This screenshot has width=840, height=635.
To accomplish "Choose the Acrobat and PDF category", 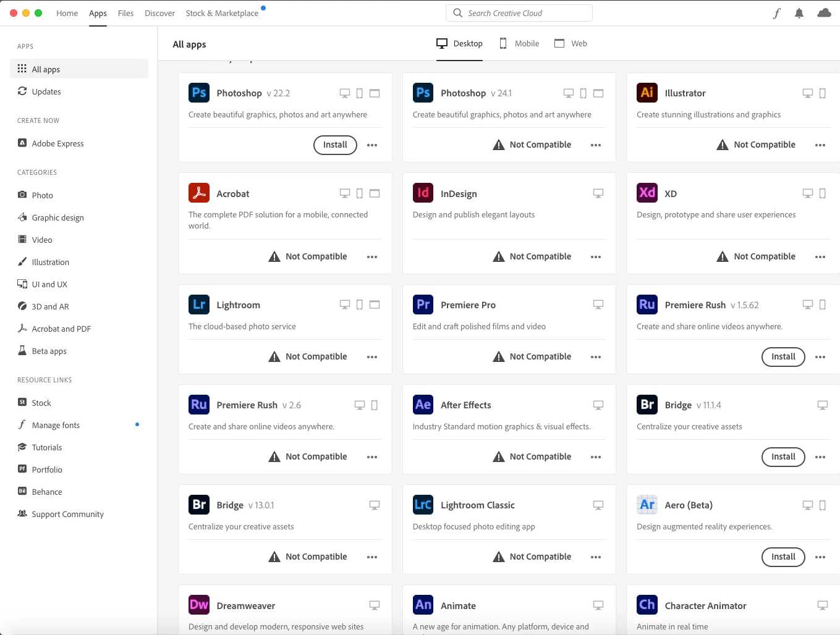I will pos(79,329).
